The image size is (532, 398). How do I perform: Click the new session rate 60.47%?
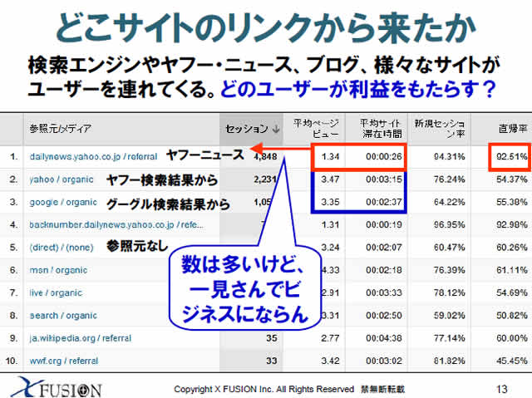coord(449,248)
